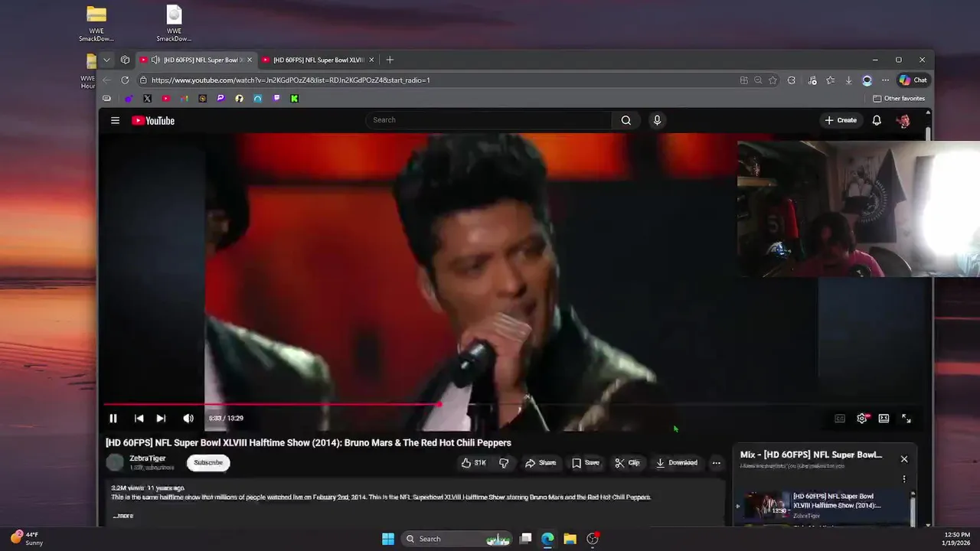Open media control music icon

pyautogui.click(x=812, y=80)
